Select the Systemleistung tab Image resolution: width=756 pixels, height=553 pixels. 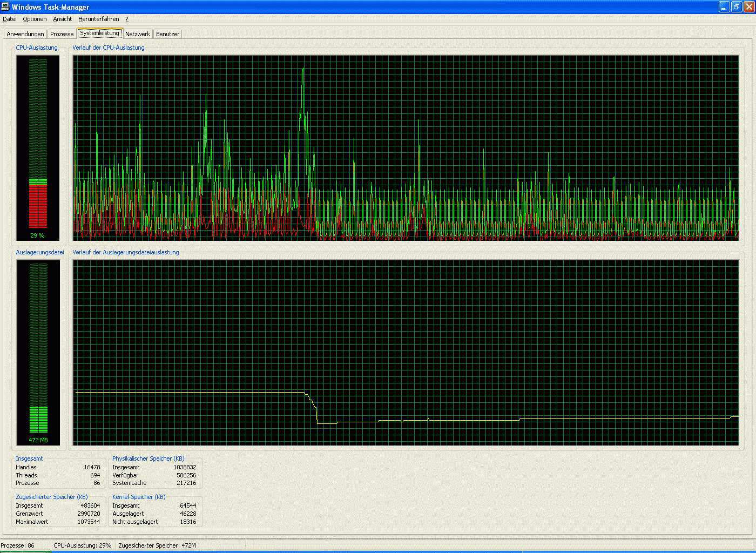[99, 33]
